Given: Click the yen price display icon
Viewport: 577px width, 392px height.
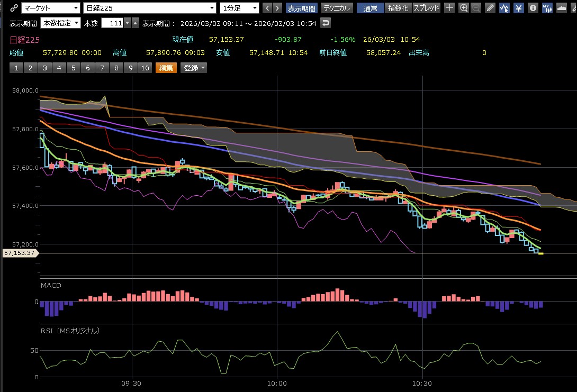Looking at the screenshot, I should [x=519, y=8].
